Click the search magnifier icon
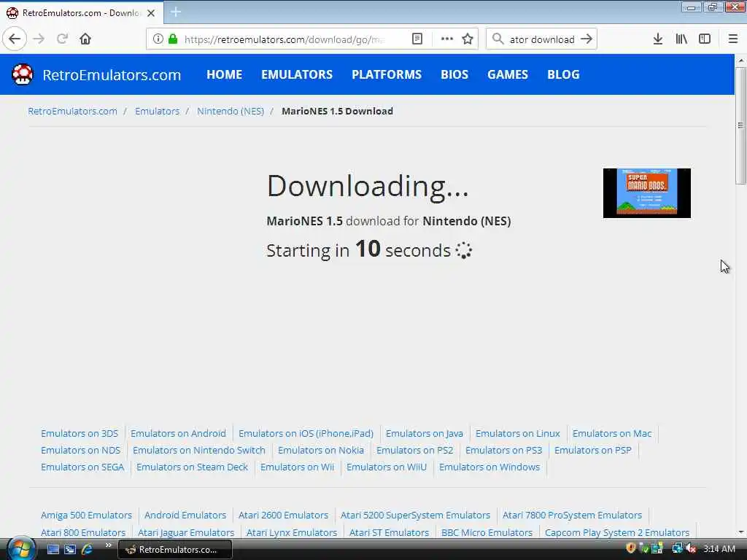The height and width of the screenshot is (560, 747). click(x=498, y=39)
